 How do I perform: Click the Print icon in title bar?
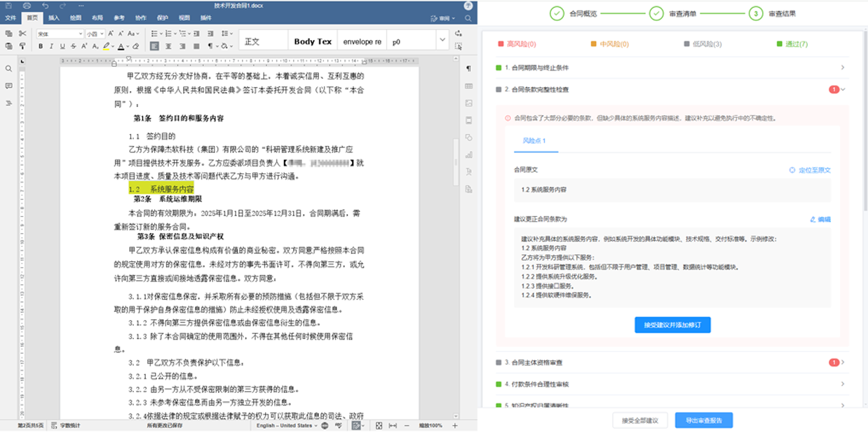27,6
